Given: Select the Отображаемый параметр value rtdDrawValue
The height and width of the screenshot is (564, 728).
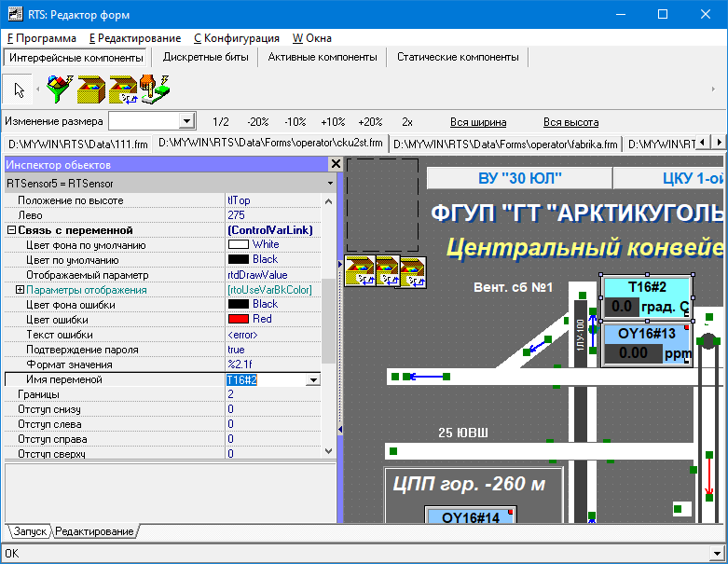Looking at the screenshot, I should pyautogui.click(x=273, y=275).
